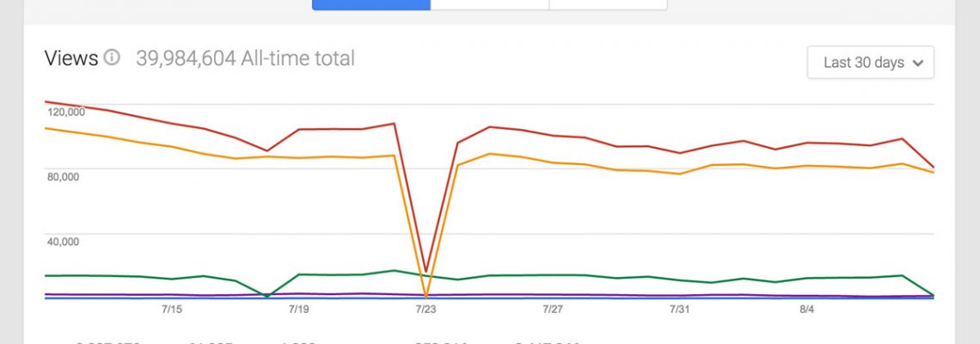The width and height of the screenshot is (980, 344).
Task: Switch to the middle unselected tab
Action: coord(489,4)
